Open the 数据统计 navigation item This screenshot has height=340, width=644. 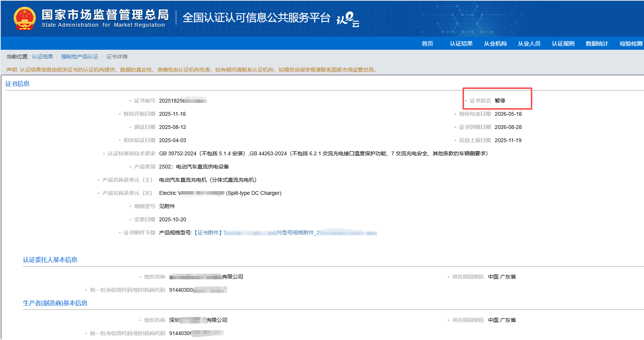click(596, 43)
